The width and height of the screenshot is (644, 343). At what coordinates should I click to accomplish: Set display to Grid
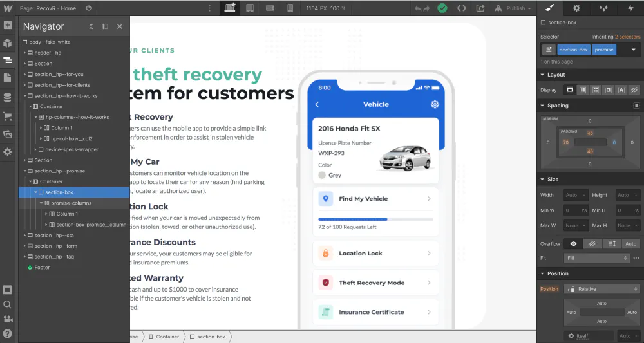596,90
